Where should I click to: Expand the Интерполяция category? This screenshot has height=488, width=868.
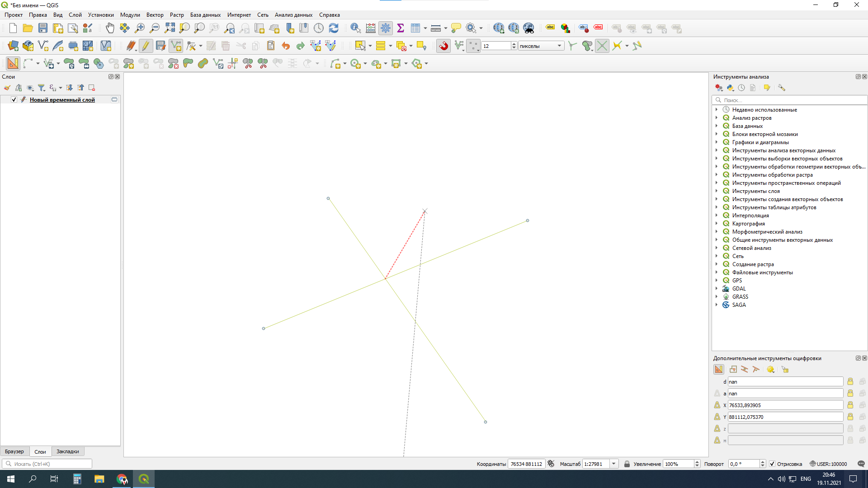click(717, 216)
